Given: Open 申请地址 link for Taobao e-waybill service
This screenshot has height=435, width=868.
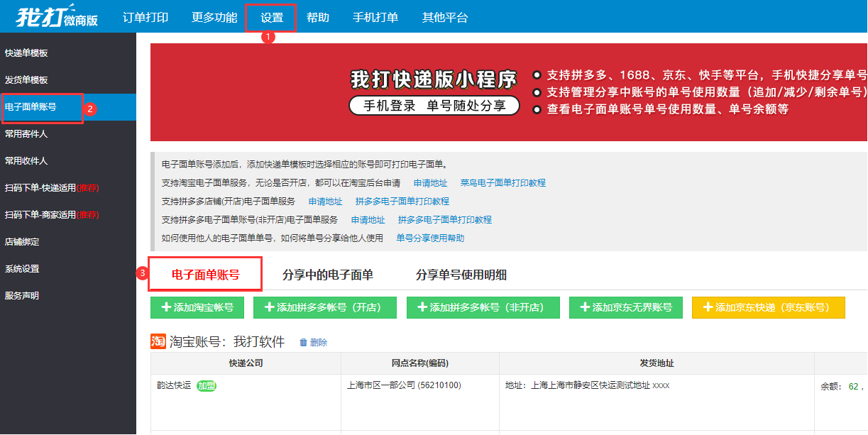Looking at the screenshot, I should [431, 183].
